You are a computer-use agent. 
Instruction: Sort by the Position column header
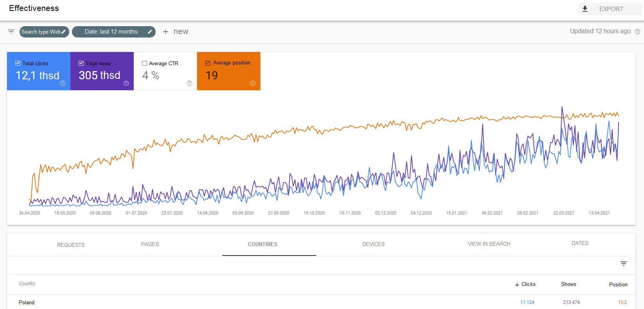click(x=618, y=284)
